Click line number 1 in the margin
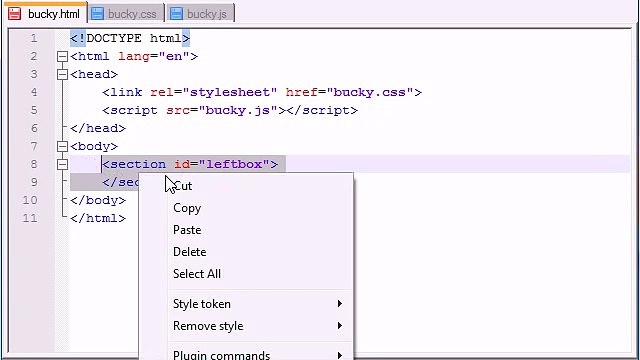The width and height of the screenshot is (640, 360). pos(33,38)
